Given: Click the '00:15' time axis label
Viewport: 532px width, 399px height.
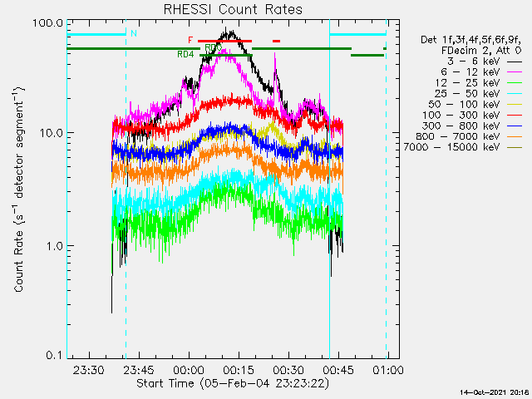Looking at the screenshot, I should coord(239,370).
